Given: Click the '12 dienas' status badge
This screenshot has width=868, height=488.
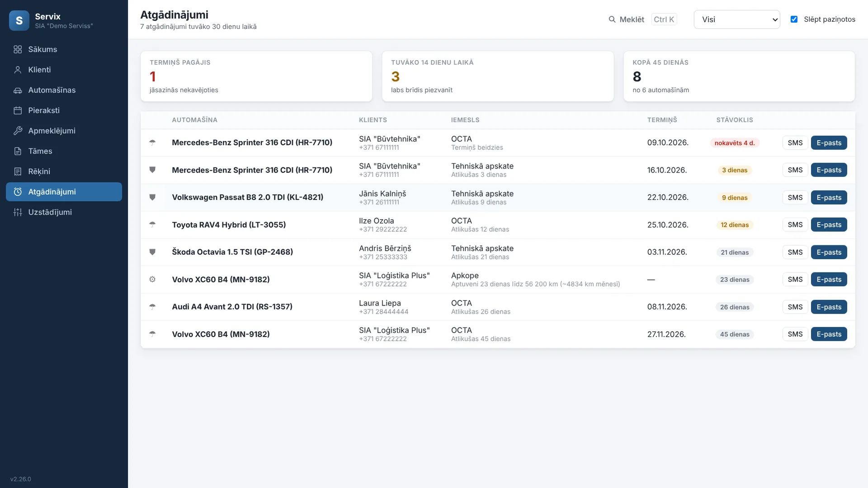Looking at the screenshot, I should [735, 225].
